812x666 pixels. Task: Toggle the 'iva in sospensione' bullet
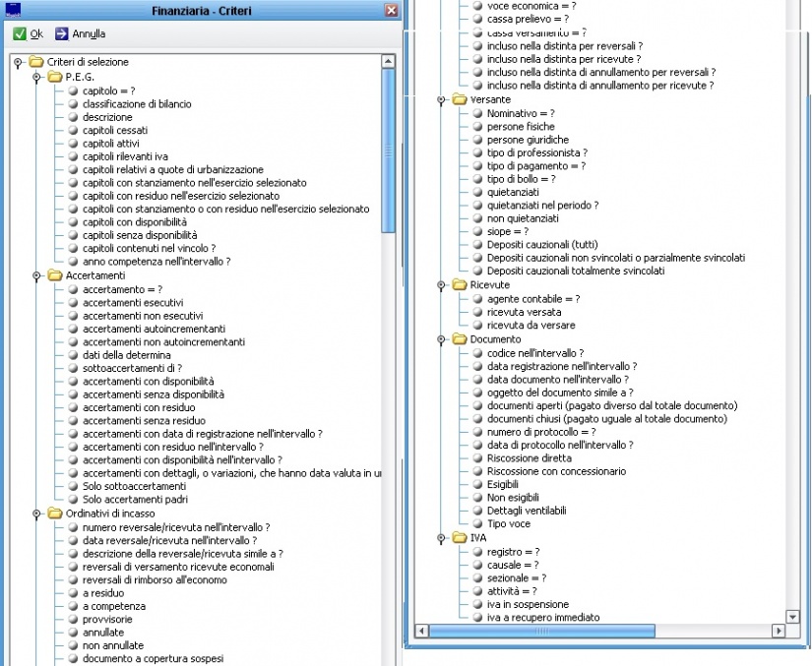(477, 604)
